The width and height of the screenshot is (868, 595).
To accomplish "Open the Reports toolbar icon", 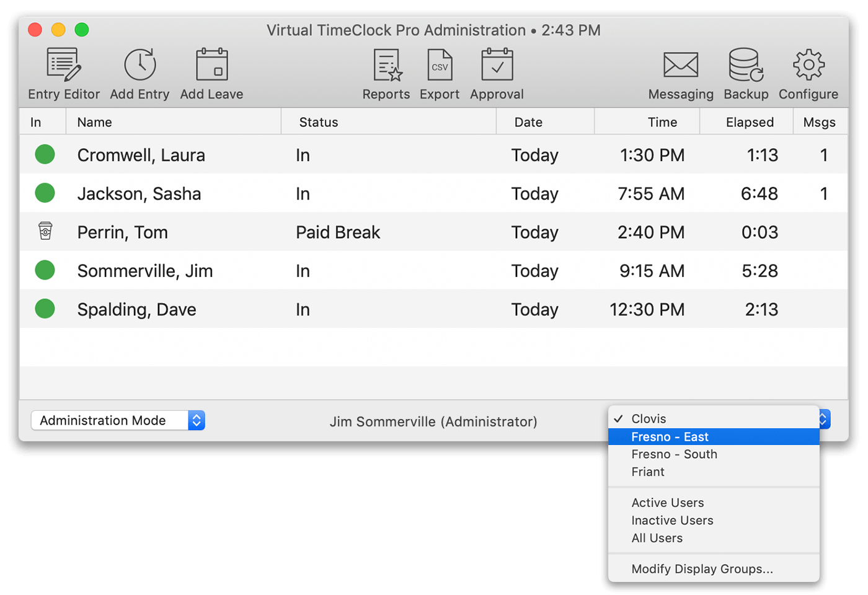I will pyautogui.click(x=387, y=65).
